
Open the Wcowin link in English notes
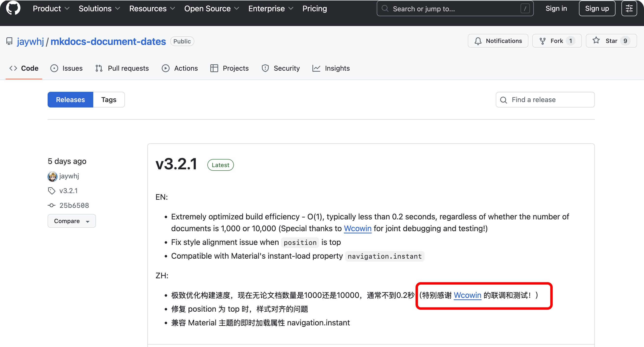pyautogui.click(x=358, y=228)
